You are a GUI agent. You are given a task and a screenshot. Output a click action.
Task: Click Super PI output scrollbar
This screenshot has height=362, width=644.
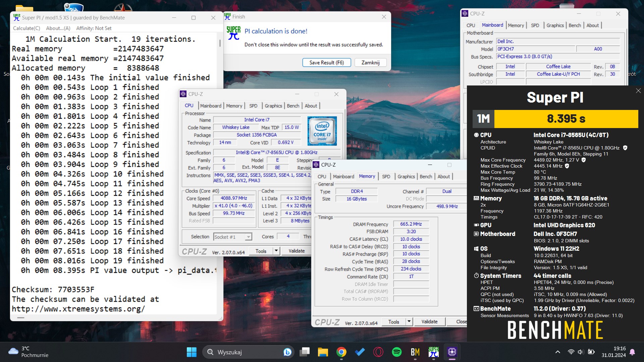pyautogui.click(x=220, y=43)
